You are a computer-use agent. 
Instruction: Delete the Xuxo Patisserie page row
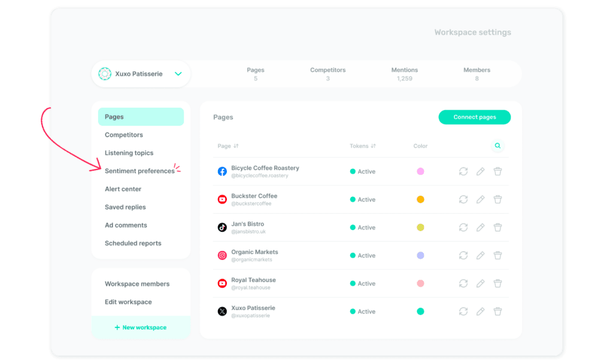[497, 311]
